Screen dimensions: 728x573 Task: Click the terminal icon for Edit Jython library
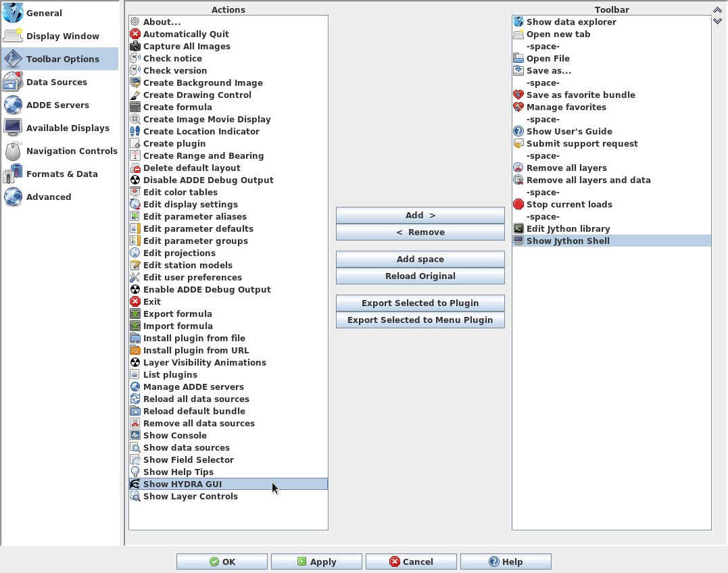click(x=518, y=228)
